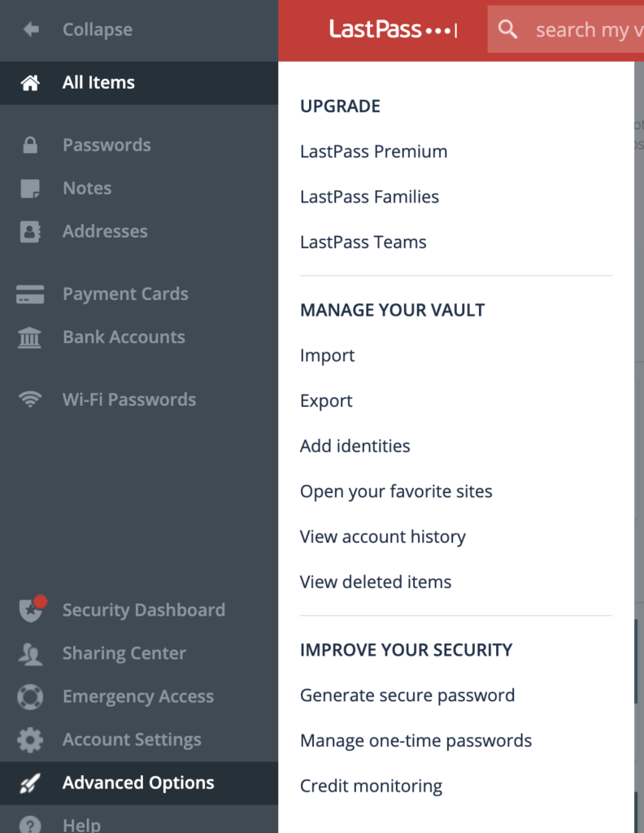
Task: Select the All Items home icon
Action: tap(31, 83)
